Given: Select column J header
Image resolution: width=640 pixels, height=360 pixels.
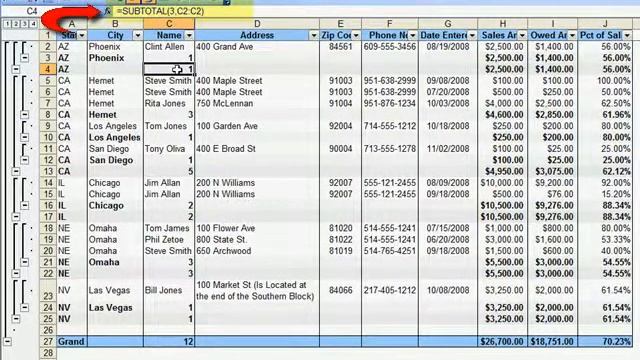Looking at the screenshot, I should (x=605, y=24).
